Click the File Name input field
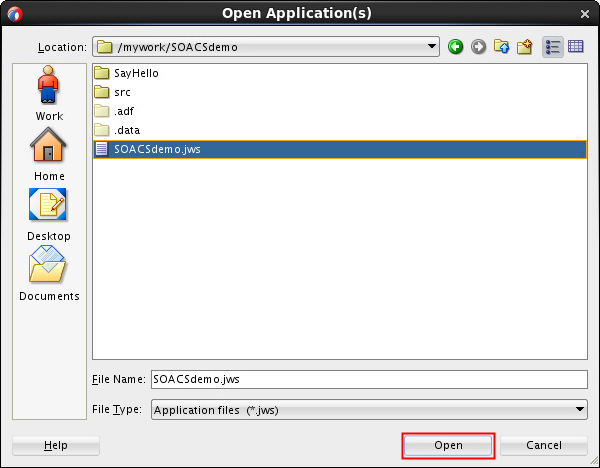Viewport: 600px width, 468px height. click(369, 379)
